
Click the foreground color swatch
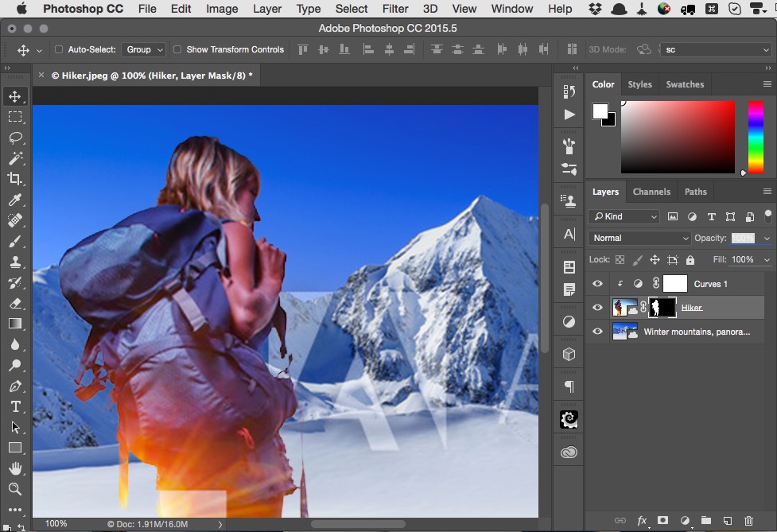(x=601, y=110)
